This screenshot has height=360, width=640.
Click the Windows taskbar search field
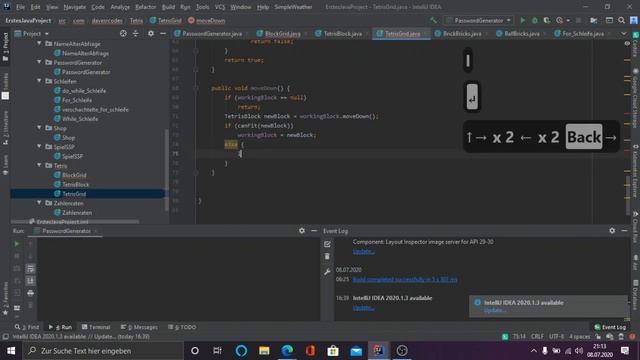[102, 351]
